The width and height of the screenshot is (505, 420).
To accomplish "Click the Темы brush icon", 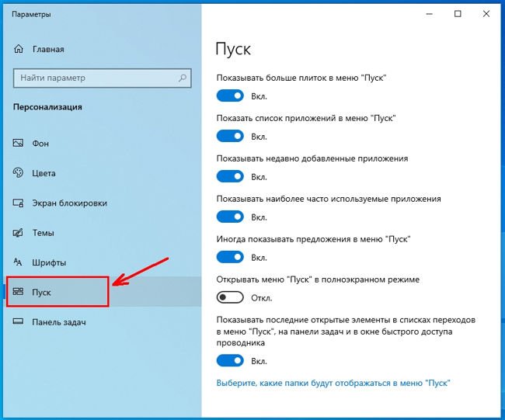I will click(x=18, y=233).
